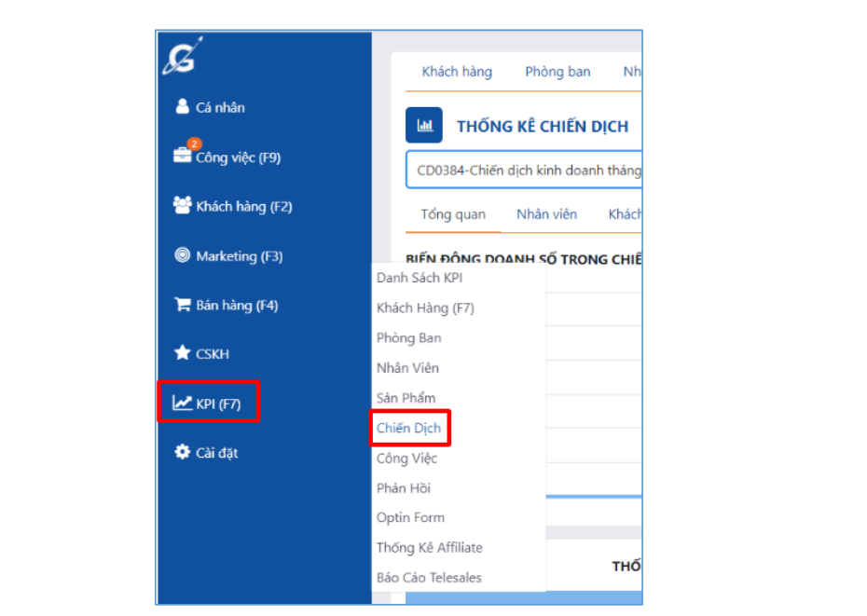The image size is (867, 616).
Task: Switch to the Tổng quan tab
Action: pos(453,214)
